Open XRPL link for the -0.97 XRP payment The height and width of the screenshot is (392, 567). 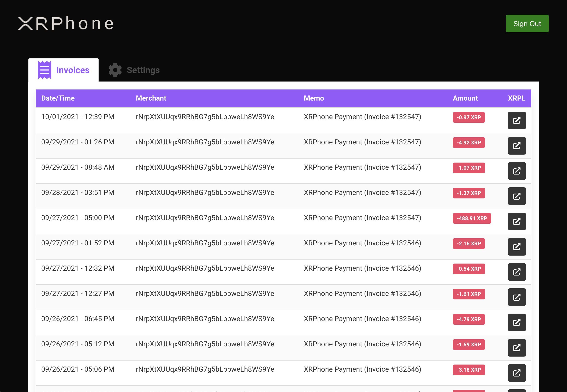point(517,120)
